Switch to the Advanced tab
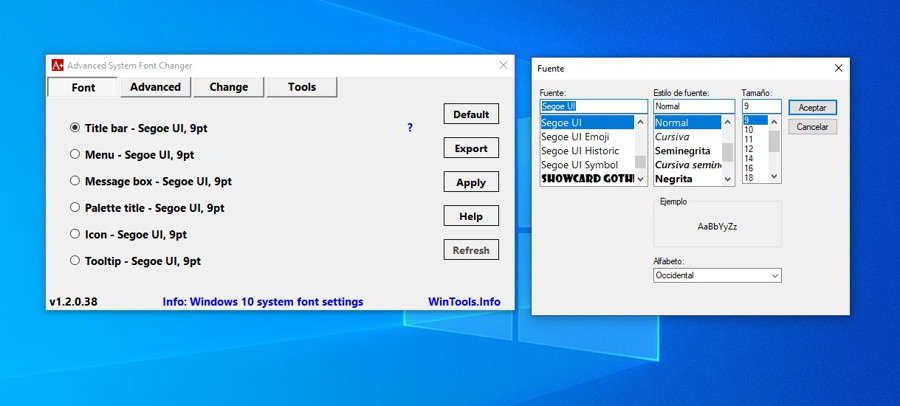Viewport: 900px width, 406px height. point(156,87)
